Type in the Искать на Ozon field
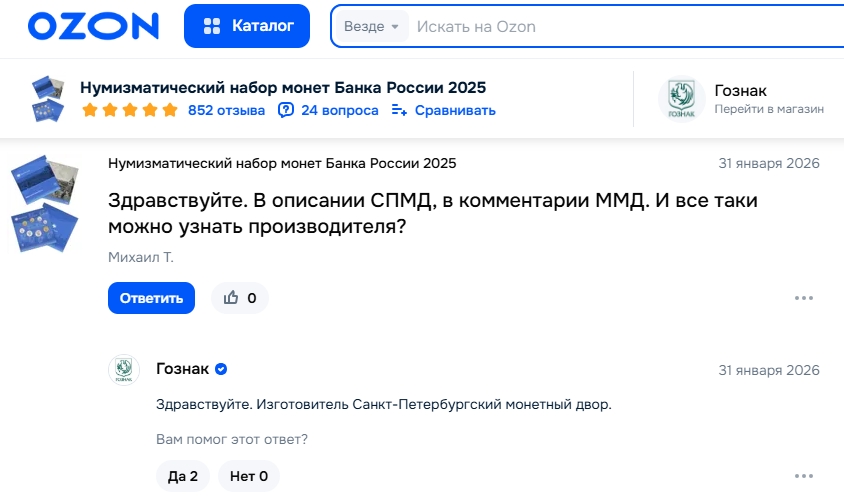 coord(620,26)
